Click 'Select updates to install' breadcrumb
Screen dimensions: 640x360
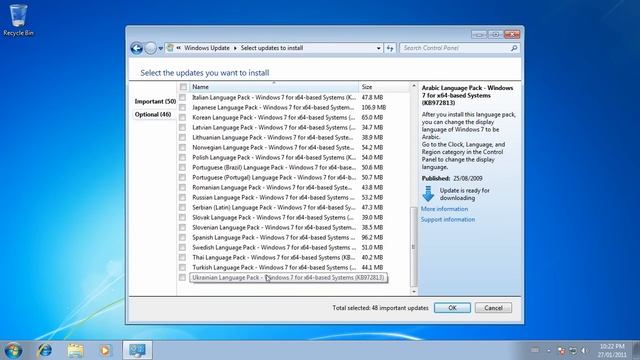(x=272, y=48)
